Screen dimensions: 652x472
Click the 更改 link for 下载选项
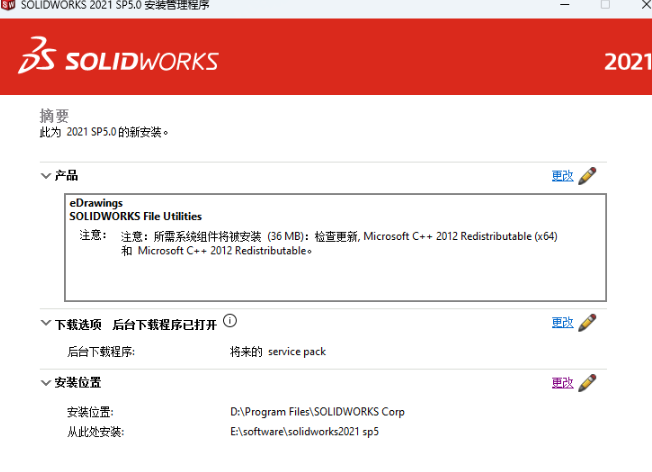tap(562, 323)
